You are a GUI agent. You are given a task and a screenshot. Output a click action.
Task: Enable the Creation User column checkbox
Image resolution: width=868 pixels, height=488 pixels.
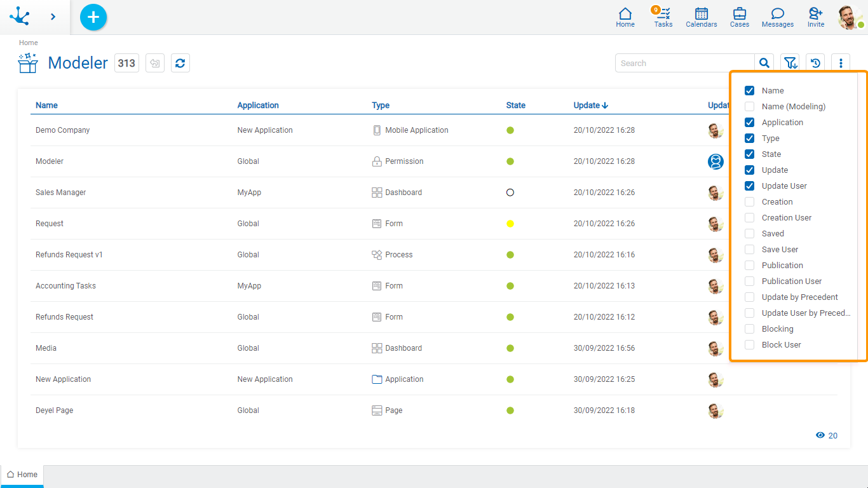(749, 218)
